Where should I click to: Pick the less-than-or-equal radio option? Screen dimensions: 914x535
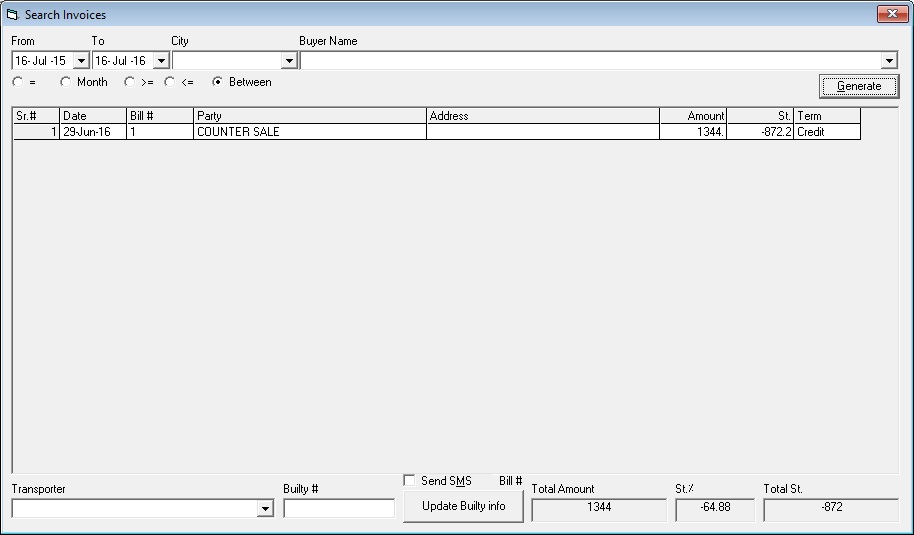170,82
